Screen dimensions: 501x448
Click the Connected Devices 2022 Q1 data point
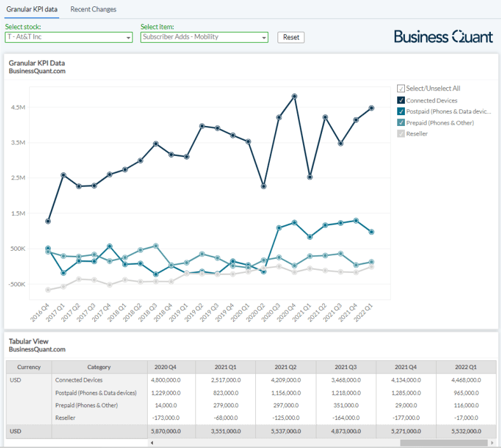click(x=371, y=108)
